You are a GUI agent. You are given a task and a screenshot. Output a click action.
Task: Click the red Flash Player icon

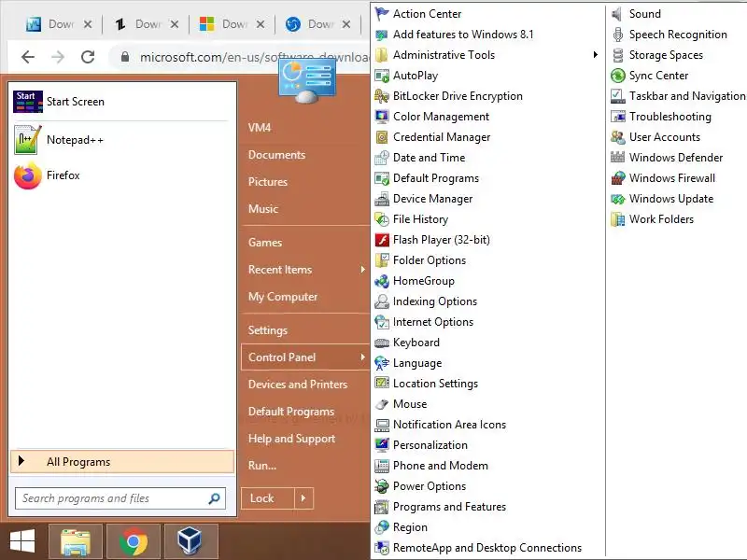(382, 240)
